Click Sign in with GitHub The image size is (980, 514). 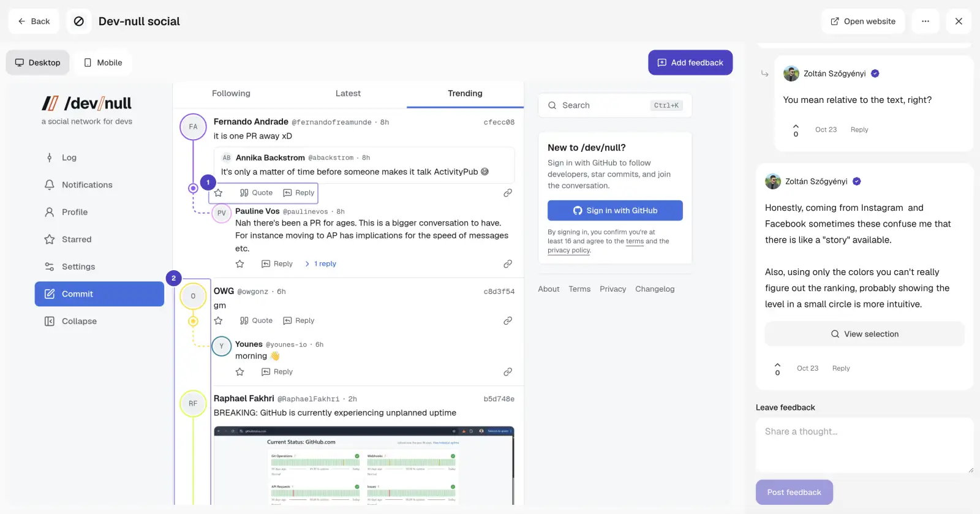point(615,211)
